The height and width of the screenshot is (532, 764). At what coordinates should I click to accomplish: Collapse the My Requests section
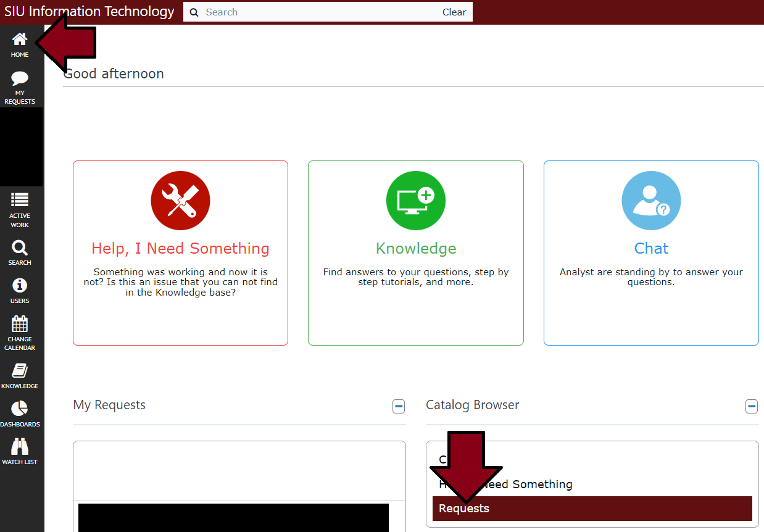point(399,406)
